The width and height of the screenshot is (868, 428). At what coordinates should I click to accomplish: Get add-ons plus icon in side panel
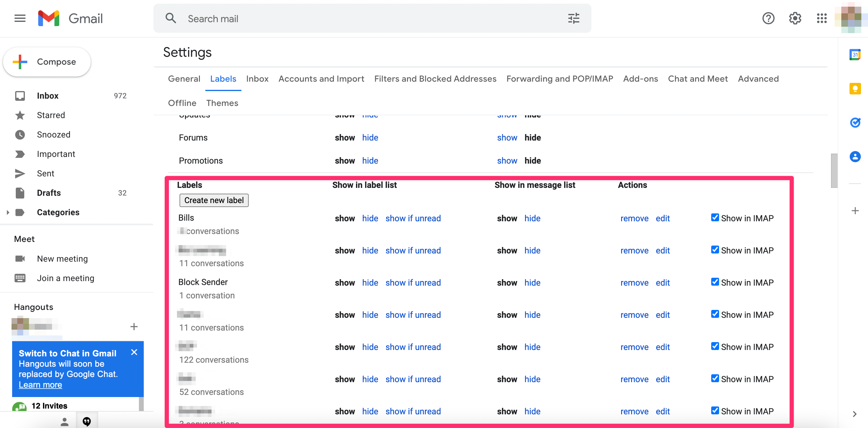coord(855,211)
